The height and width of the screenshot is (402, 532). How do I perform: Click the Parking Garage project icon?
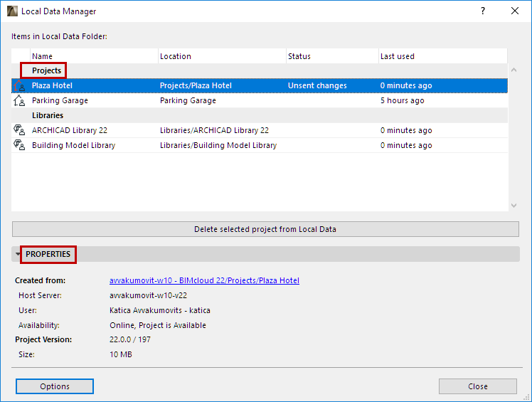click(x=19, y=100)
